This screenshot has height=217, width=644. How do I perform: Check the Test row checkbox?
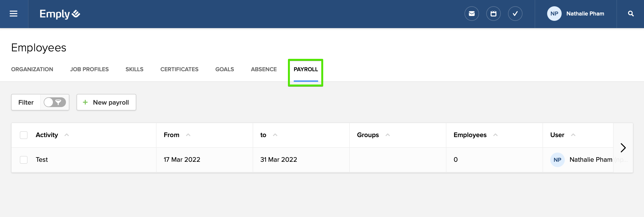coord(24,160)
